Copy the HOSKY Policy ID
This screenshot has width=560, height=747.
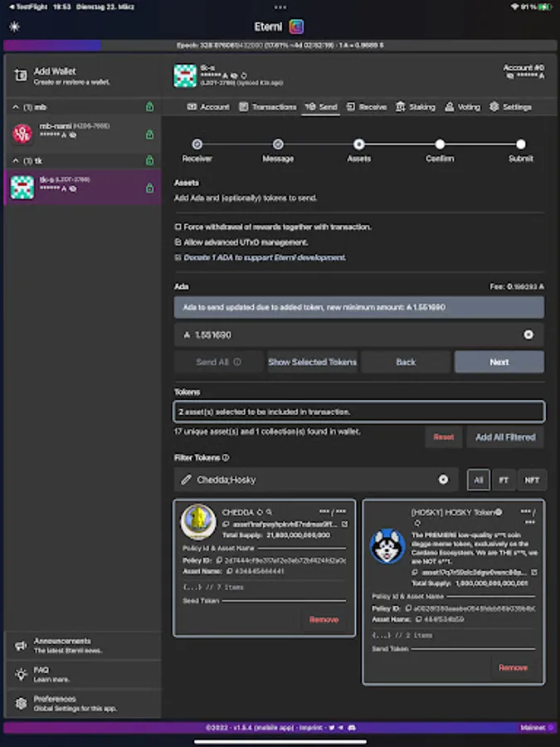408,608
